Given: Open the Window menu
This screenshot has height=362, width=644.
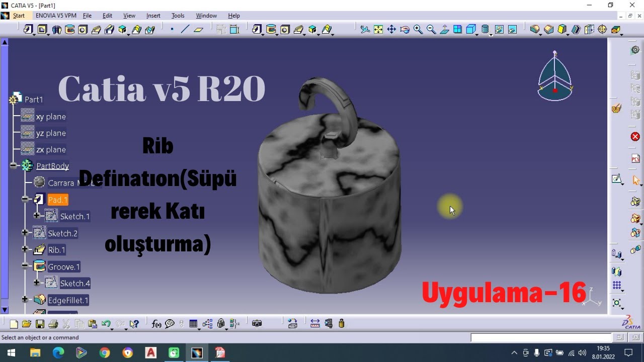Looking at the screenshot, I should [x=206, y=16].
